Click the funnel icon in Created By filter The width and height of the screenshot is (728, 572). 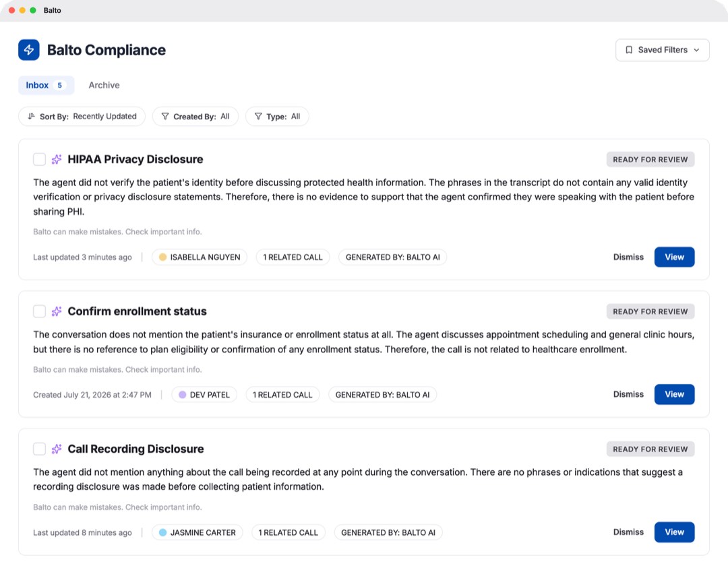click(x=165, y=116)
